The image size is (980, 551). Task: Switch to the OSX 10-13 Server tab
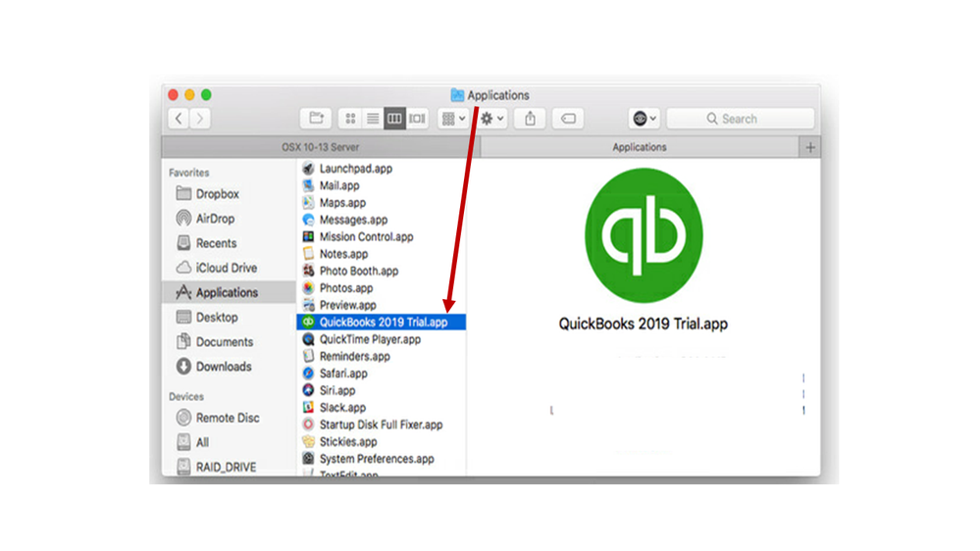(320, 147)
